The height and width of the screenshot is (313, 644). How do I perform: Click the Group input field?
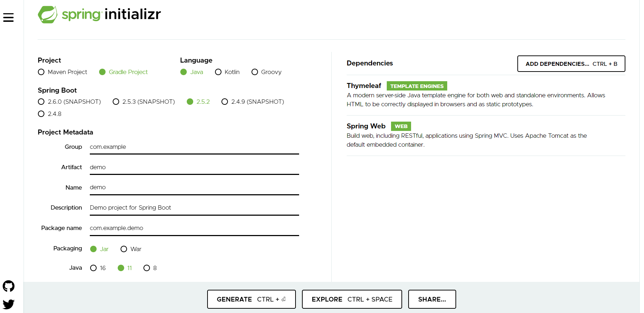[x=194, y=147]
